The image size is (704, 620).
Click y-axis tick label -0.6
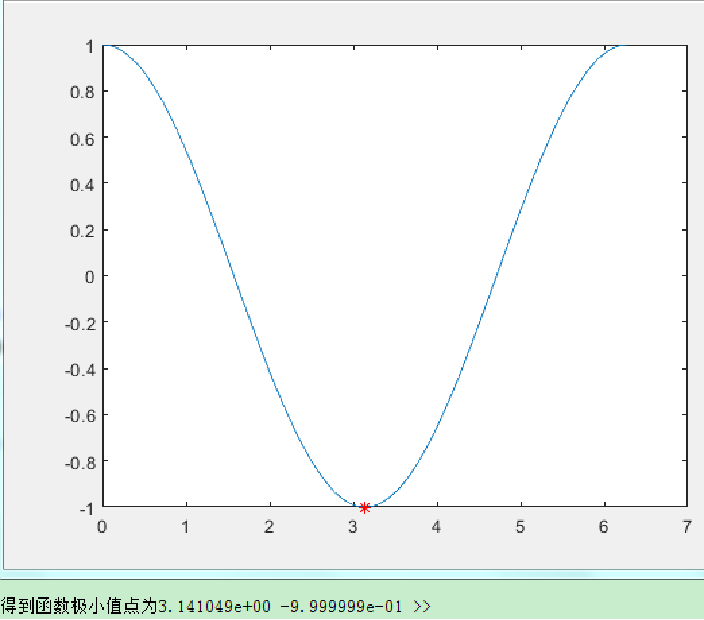point(81,416)
